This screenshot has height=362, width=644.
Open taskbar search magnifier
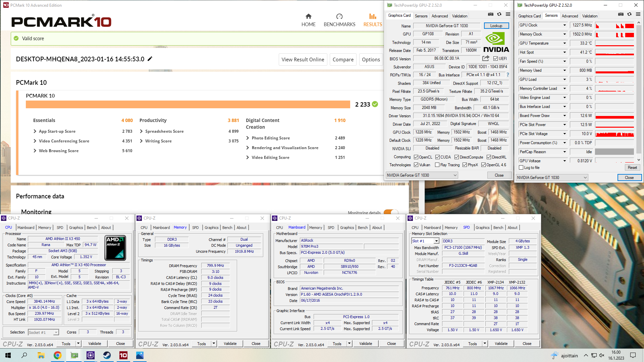pos(24,355)
